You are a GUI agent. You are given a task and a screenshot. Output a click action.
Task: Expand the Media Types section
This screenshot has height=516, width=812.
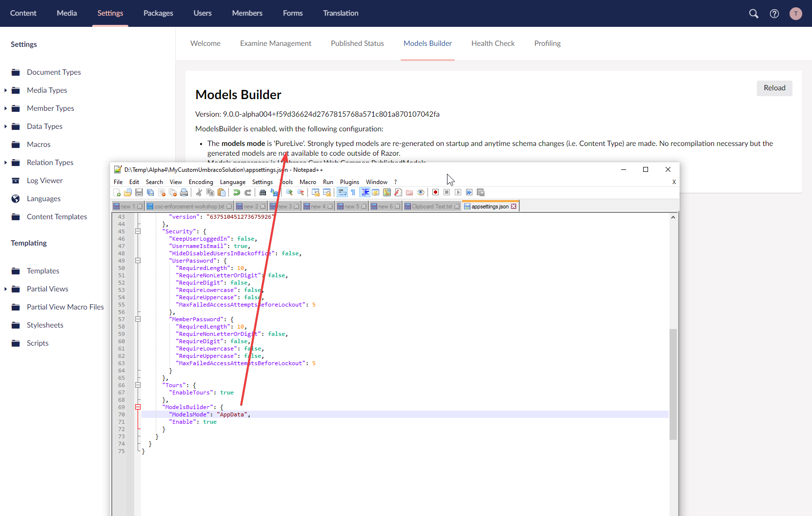tap(5, 90)
